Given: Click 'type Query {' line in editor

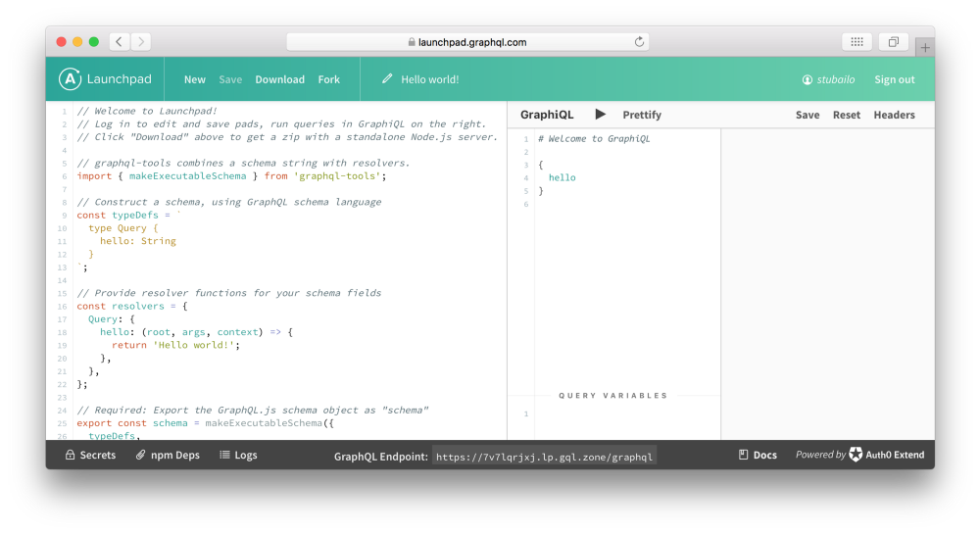Looking at the screenshot, I should [x=123, y=228].
